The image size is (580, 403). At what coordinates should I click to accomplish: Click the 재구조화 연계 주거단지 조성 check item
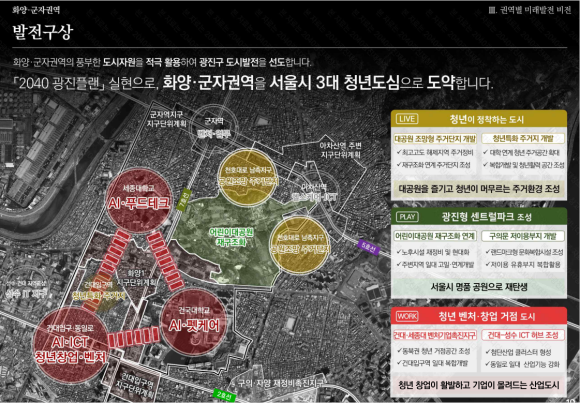[434, 165]
